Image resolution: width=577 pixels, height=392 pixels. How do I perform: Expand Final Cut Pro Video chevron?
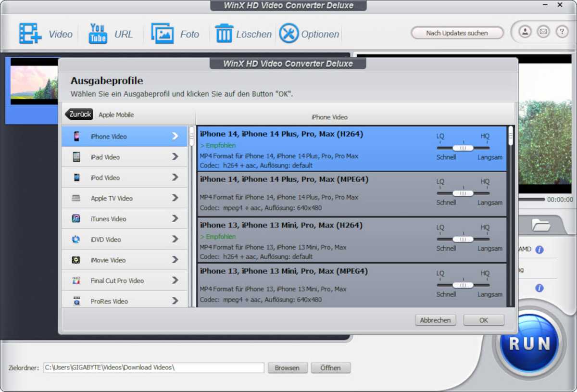click(x=175, y=280)
